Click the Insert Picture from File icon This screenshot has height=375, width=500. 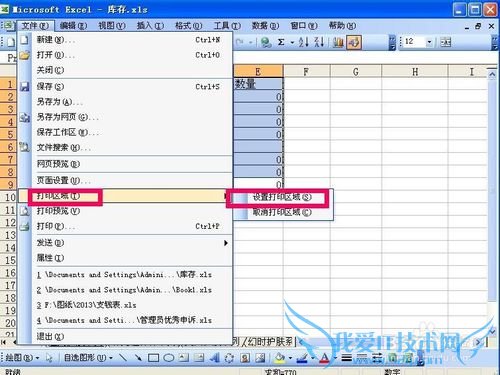[x=260, y=358]
